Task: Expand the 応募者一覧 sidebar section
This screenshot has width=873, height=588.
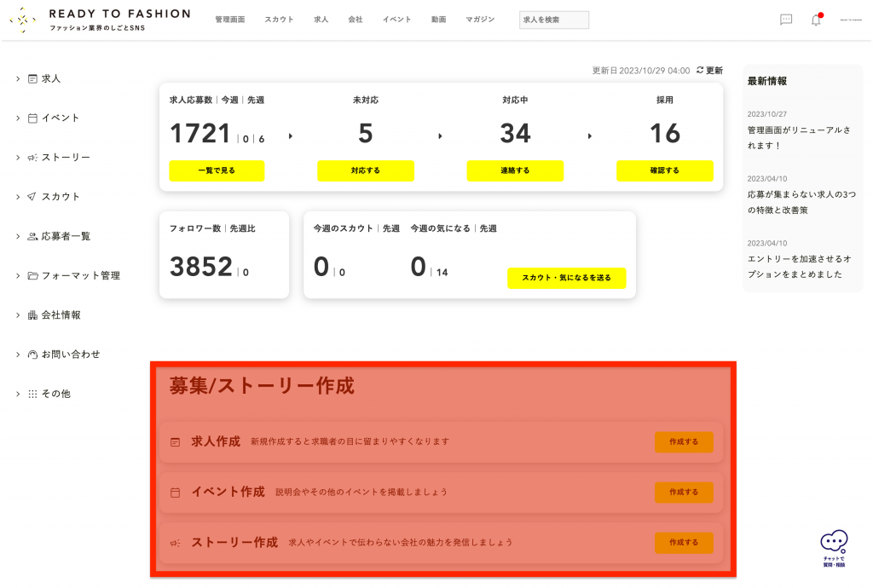Action: pos(17,236)
